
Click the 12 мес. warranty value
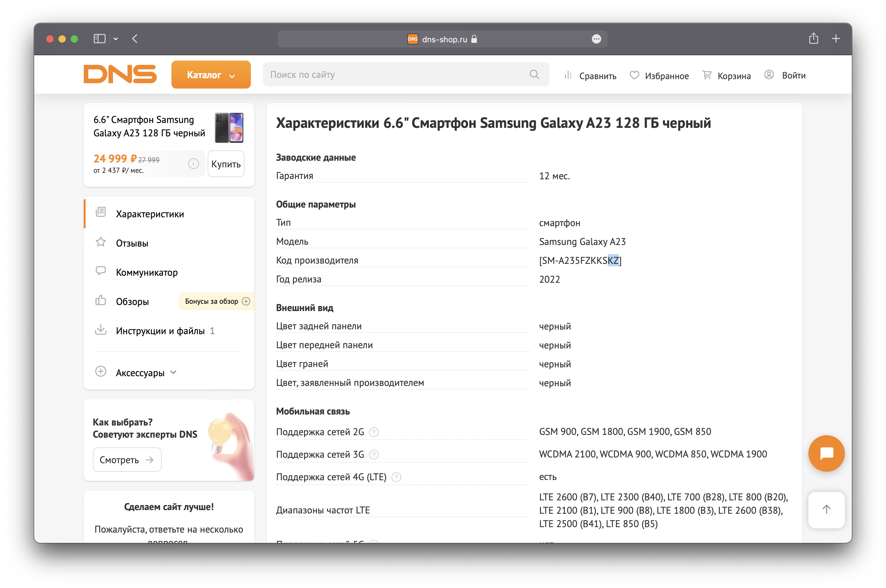pos(554,176)
